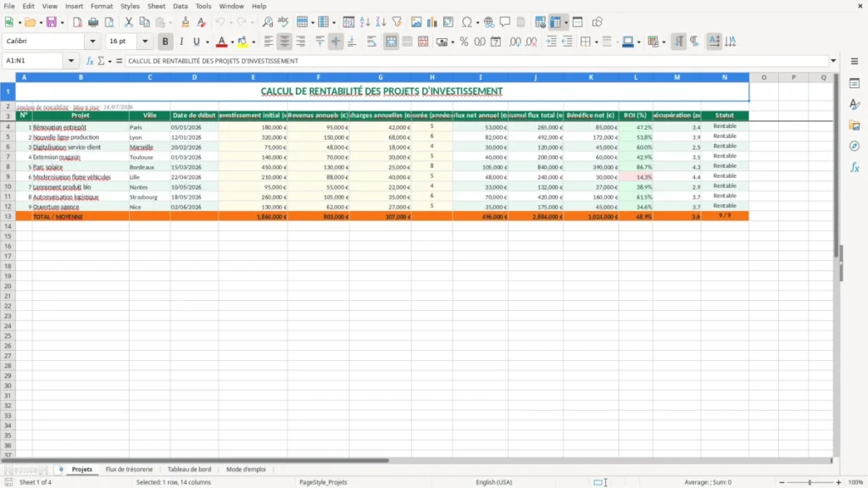Image resolution: width=868 pixels, height=488 pixels.
Task: Copy selection using the Copy icon
Action: pyautogui.click(x=144, y=22)
